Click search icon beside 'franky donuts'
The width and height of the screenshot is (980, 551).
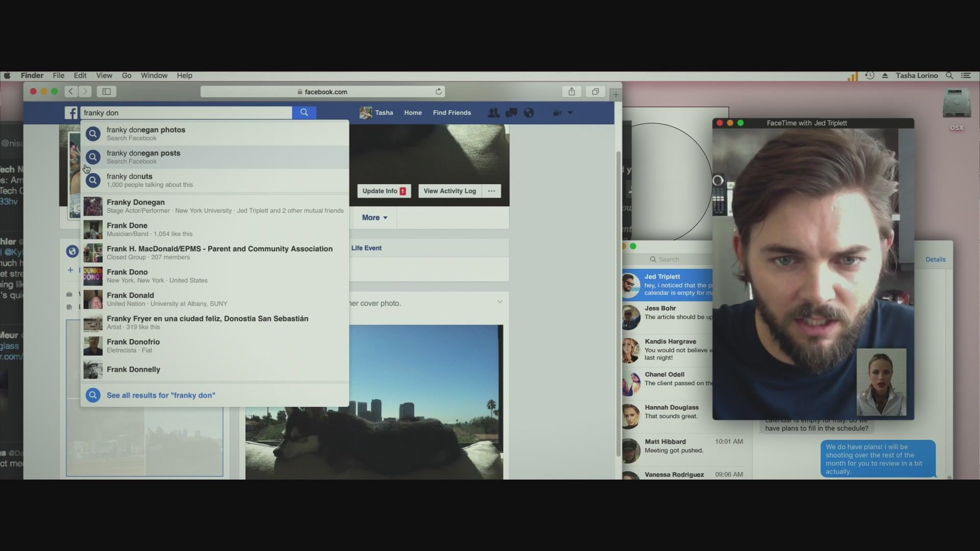(93, 180)
